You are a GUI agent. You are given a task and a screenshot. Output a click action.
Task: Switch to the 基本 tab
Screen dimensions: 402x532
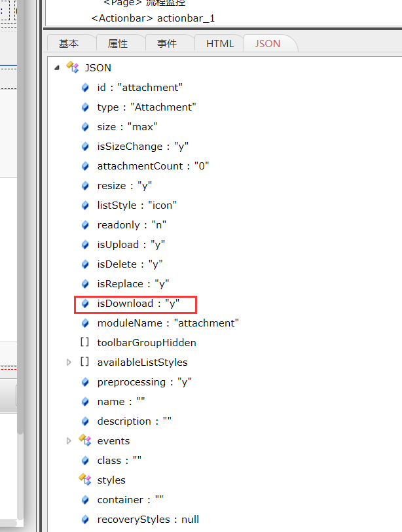69,43
